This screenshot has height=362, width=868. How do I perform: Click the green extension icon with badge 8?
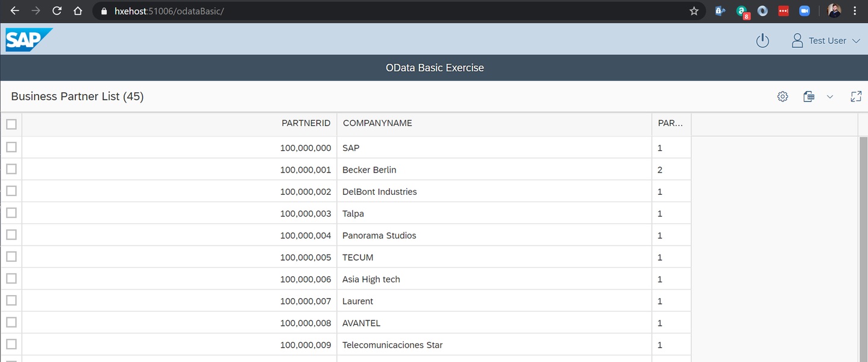743,12
